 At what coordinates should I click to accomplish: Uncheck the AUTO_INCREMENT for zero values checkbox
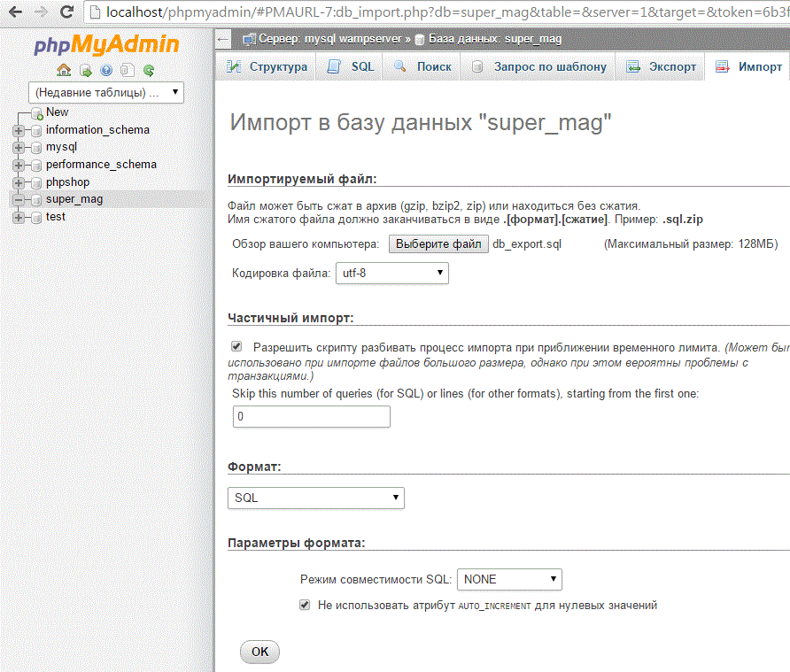pos(305,606)
